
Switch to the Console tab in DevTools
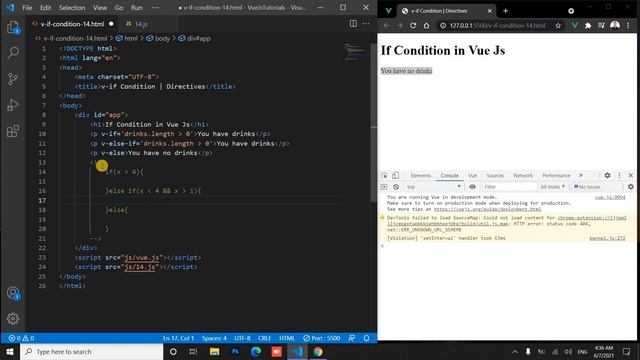point(449,176)
